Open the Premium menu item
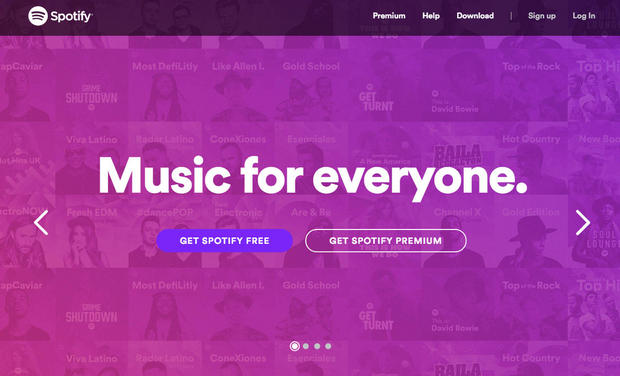620x376 pixels. (389, 16)
